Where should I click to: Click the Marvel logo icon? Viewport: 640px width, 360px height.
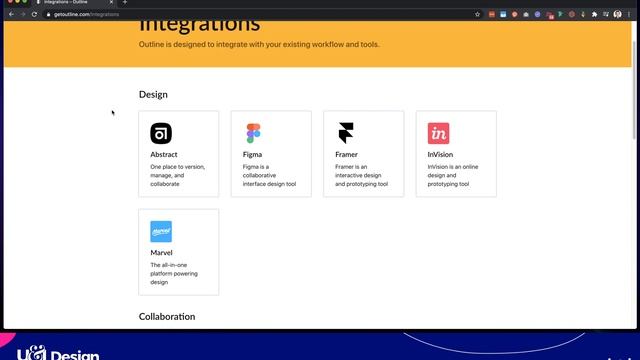pyautogui.click(x=161, y=231)
